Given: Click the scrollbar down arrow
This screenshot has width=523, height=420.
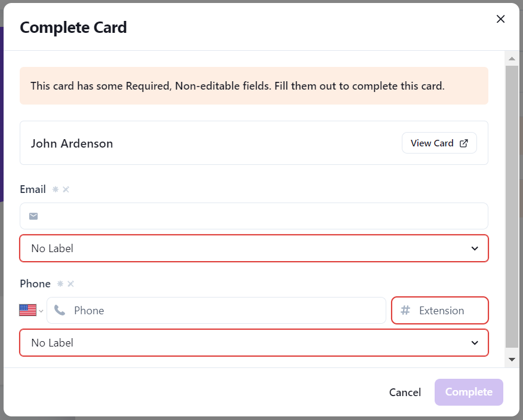Looking at the screenshot, I should click(x=512, y=359).
